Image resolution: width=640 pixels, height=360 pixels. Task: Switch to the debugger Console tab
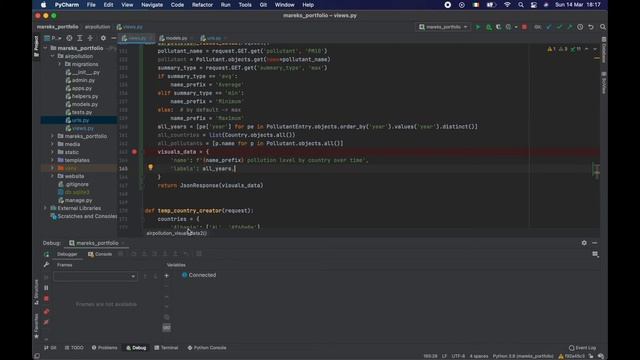(100, 254)
